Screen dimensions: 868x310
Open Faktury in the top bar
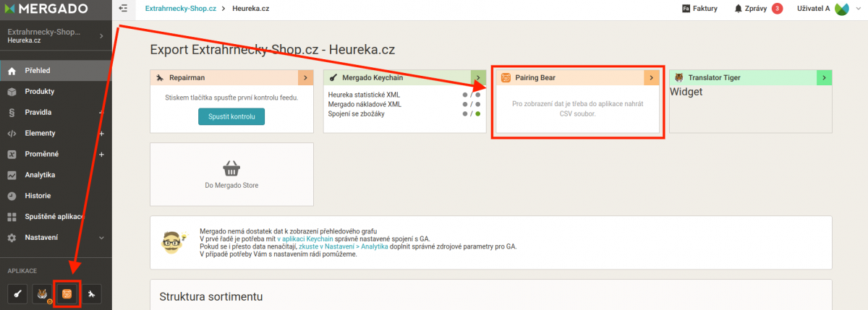pyautogui.click(x=699, y=9)
